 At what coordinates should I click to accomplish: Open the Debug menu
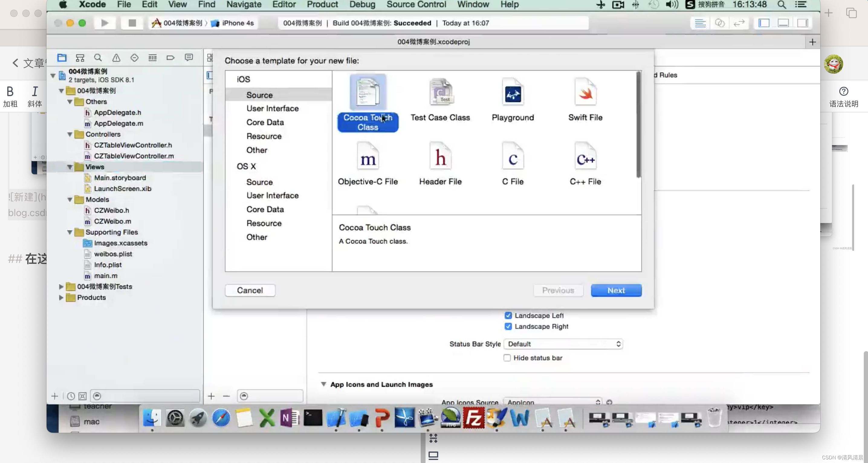tap(362, 4)
